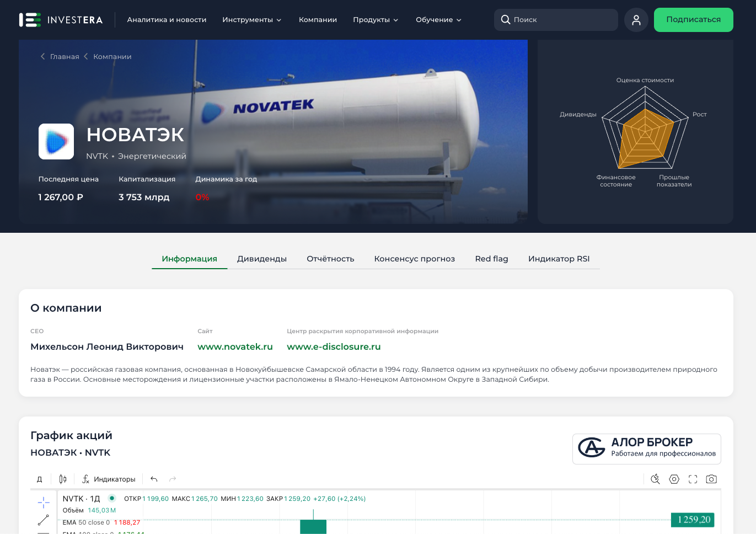Open chart settings via the gear icon
756x534 pixels.
(674, 479)
